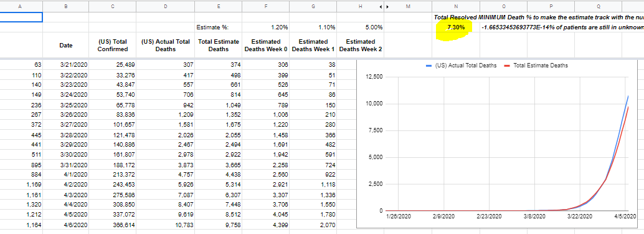644x234 pixels.
Task: Select date cell 3/25/2020
Action: click(66, 105)
